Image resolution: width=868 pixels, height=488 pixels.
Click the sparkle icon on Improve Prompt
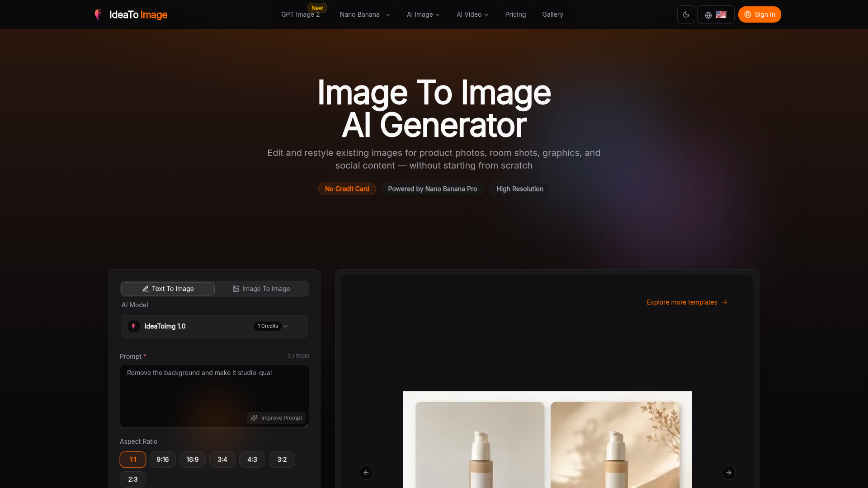254,418
